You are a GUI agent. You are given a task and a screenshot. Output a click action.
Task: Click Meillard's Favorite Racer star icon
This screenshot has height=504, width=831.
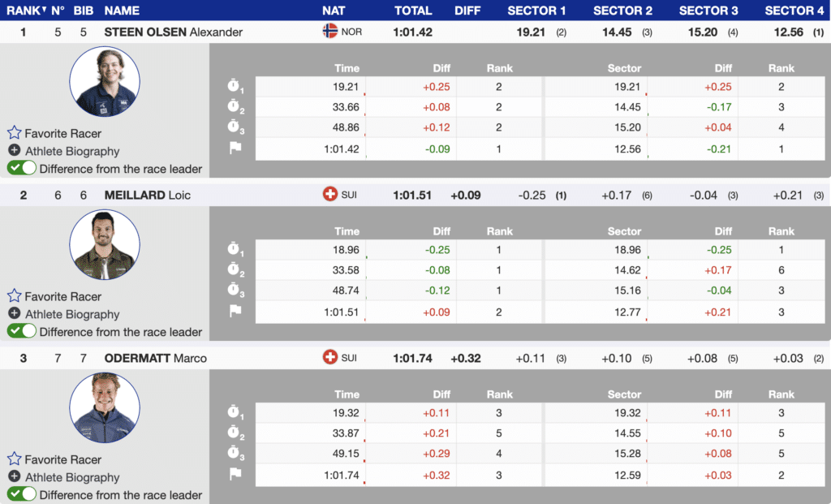(x=14, y=296)
